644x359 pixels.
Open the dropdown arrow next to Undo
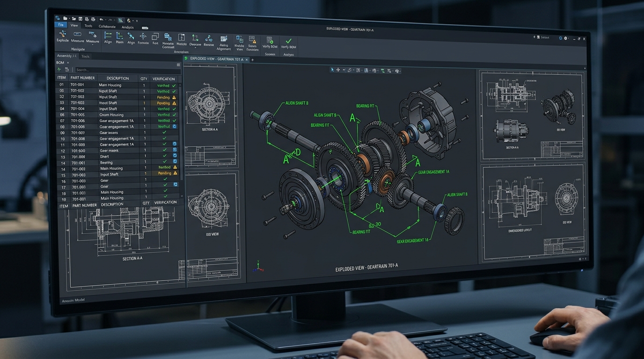[106, 20]
